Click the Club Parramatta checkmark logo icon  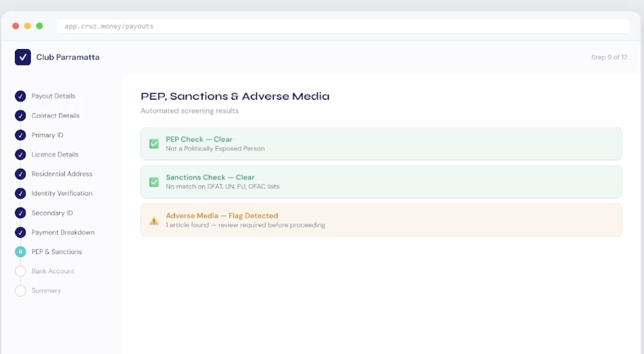(x=23, y=57)
